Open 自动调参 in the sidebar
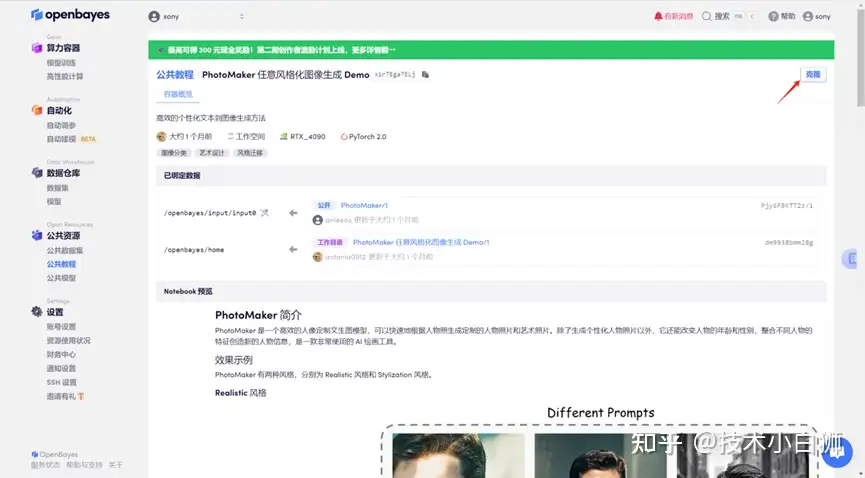This screenshot has height=478, width=865. 61,125
